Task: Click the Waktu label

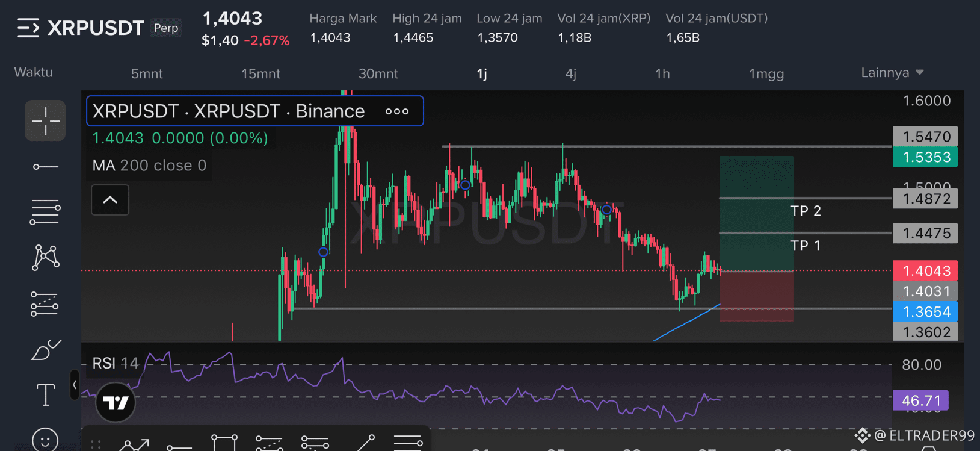Action: [34, 72]
